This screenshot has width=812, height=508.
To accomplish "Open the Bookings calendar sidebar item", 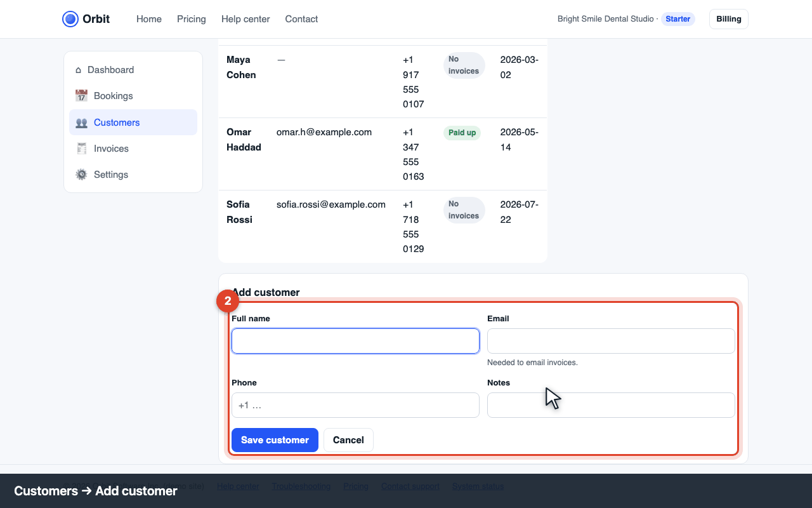I will (x=133, y=96).
